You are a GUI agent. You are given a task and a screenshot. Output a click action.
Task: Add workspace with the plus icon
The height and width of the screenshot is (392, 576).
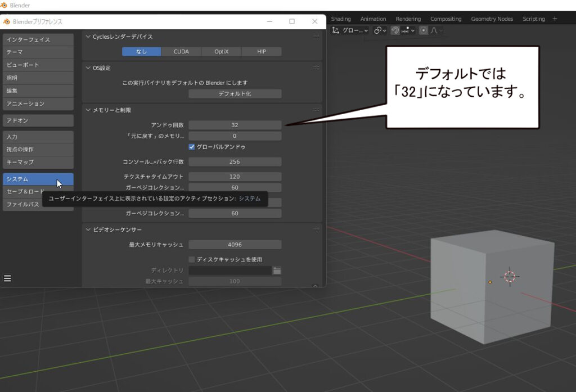[x=555, y=19]
